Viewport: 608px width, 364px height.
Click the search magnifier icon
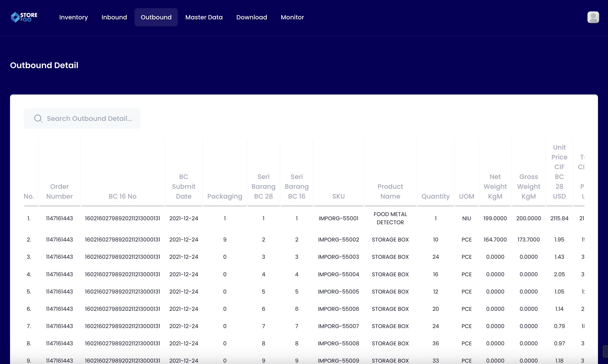pos(38,119)
